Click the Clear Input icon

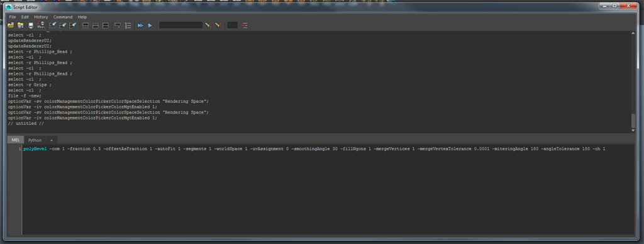(x=63, y=25)
